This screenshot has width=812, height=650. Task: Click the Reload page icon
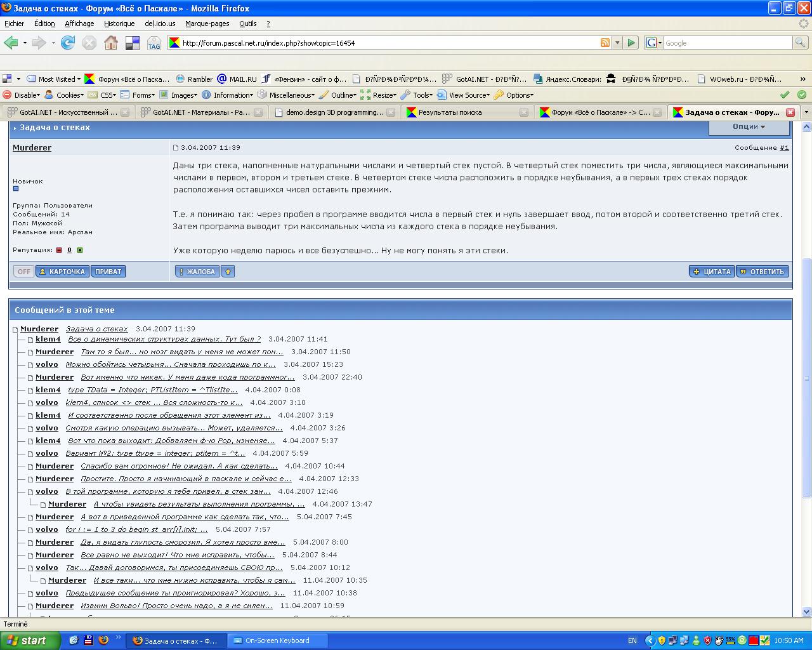tap(68, 43)
